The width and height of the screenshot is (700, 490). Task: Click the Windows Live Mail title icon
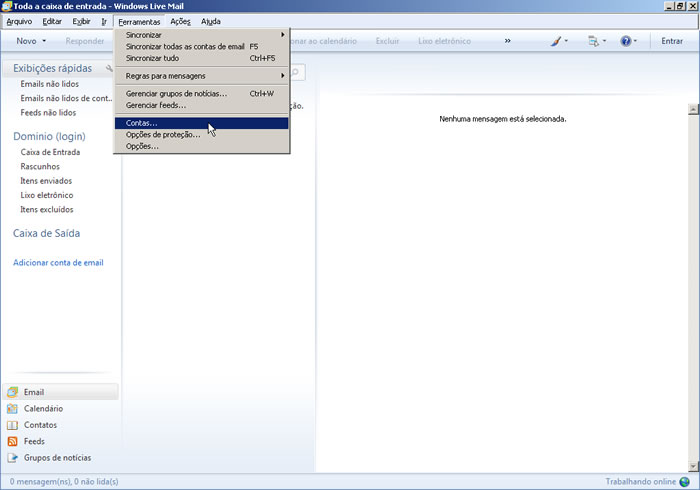tap(7, 6)
